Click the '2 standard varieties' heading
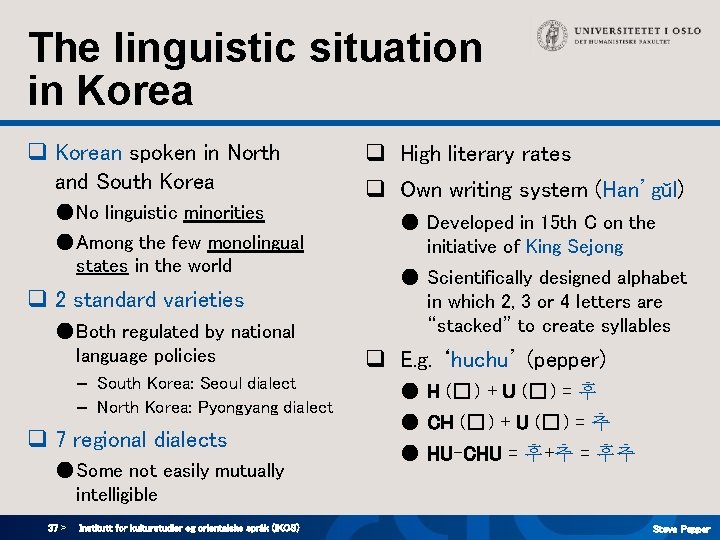Image resolution: width=720 pixels, height=540 pixels. click(150, 300)
